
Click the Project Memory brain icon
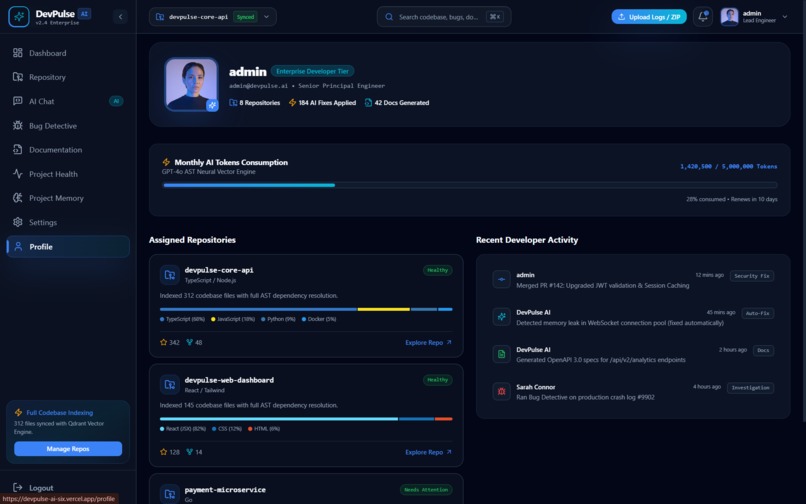(x=18, y=198)
